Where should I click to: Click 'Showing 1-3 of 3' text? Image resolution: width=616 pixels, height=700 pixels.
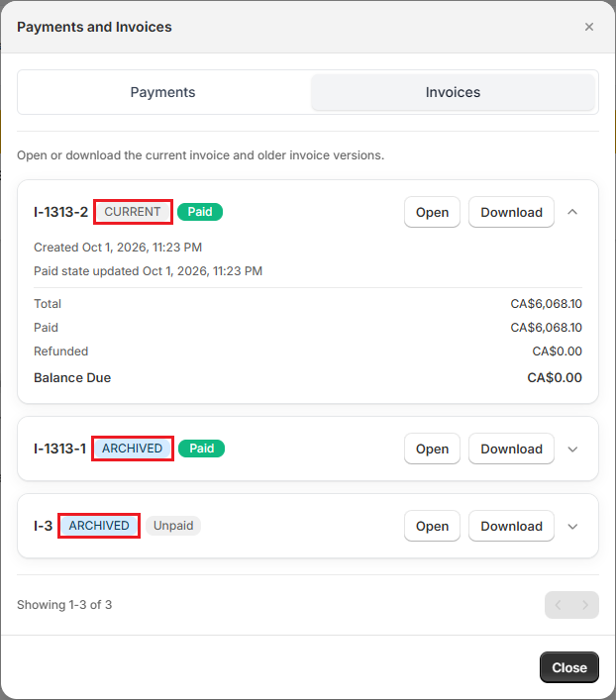[x=64, y=605]
